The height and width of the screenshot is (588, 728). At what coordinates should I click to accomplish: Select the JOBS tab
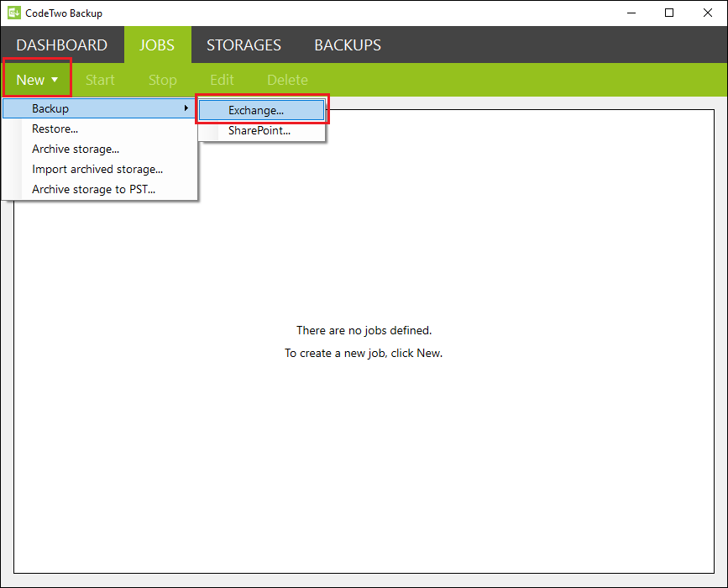tap(157, 45)
